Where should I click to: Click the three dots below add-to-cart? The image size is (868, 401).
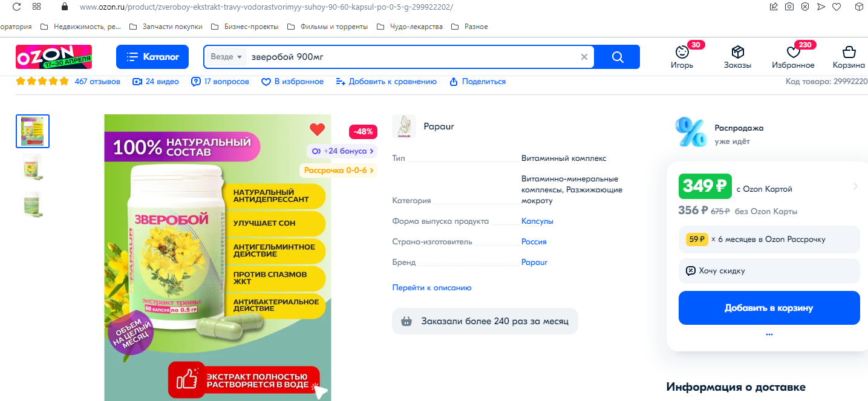click(769, 334)
